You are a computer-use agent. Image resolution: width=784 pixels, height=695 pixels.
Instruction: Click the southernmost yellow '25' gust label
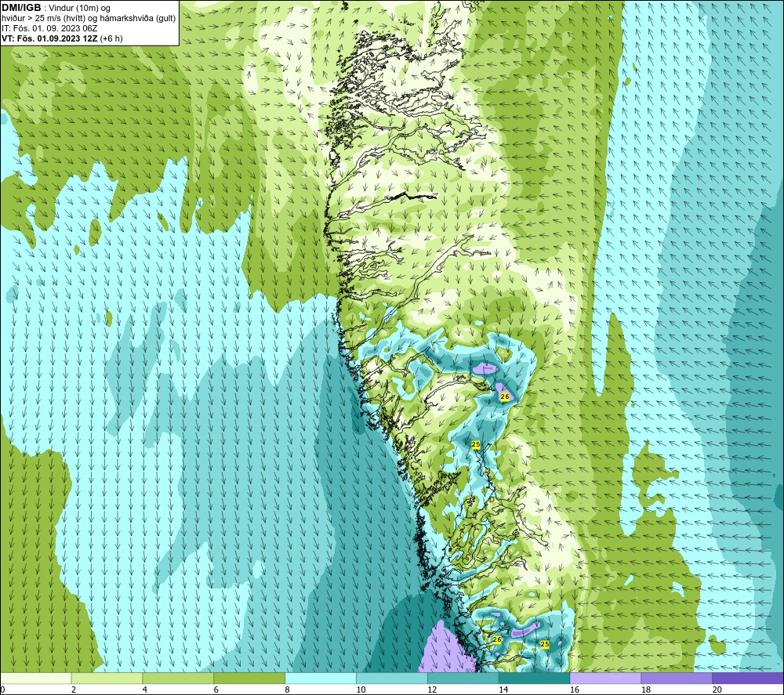pyautogui.click(x=545, y=645)
